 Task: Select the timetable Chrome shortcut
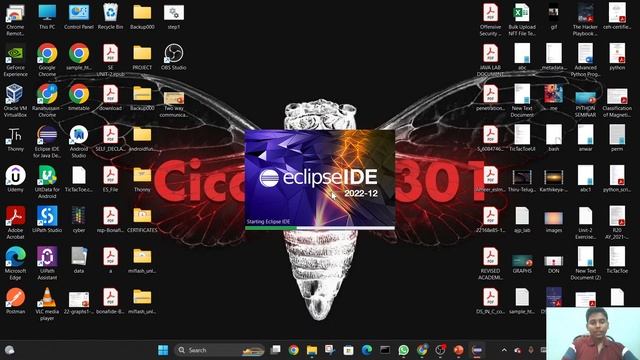pyautogui.click(x=79, y=98)
